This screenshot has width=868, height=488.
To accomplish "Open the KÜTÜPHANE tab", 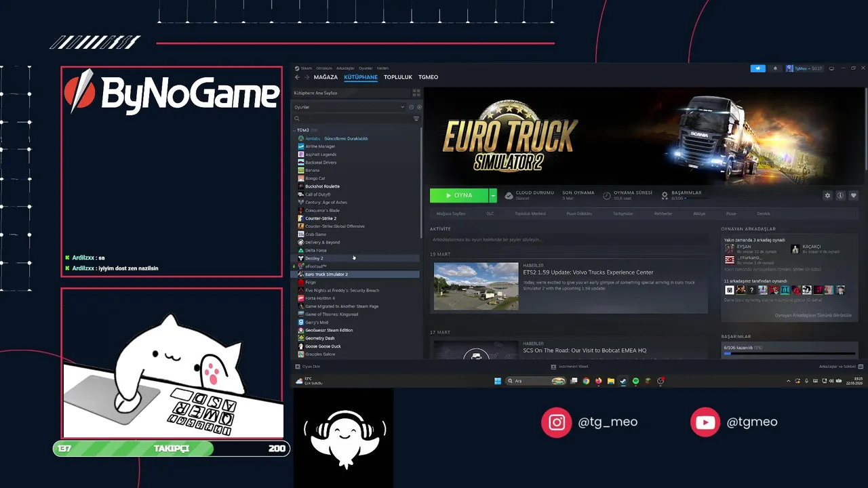I will click(361, 77).
